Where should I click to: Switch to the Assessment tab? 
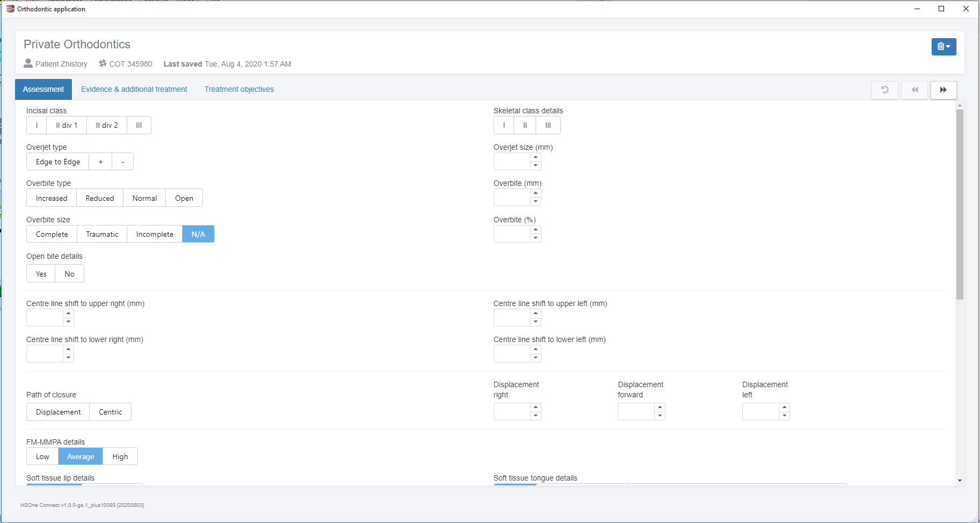[x=43, y=89]
